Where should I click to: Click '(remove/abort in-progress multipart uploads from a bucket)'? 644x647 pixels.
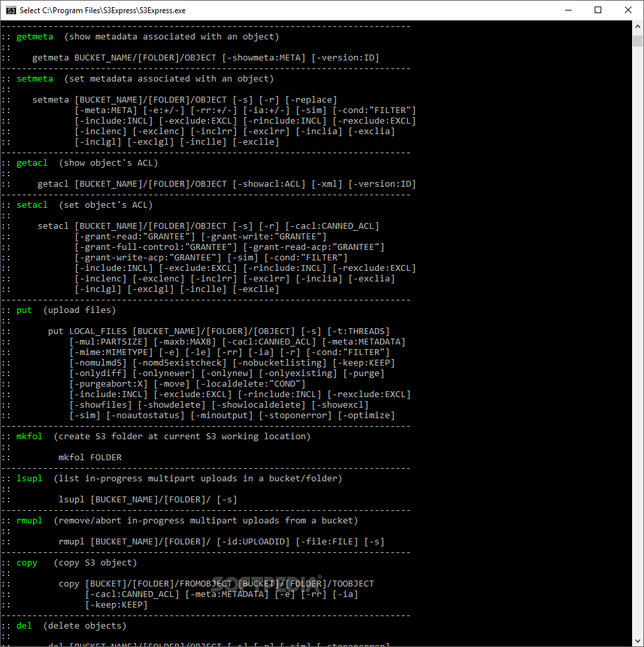tap(206, 521)
